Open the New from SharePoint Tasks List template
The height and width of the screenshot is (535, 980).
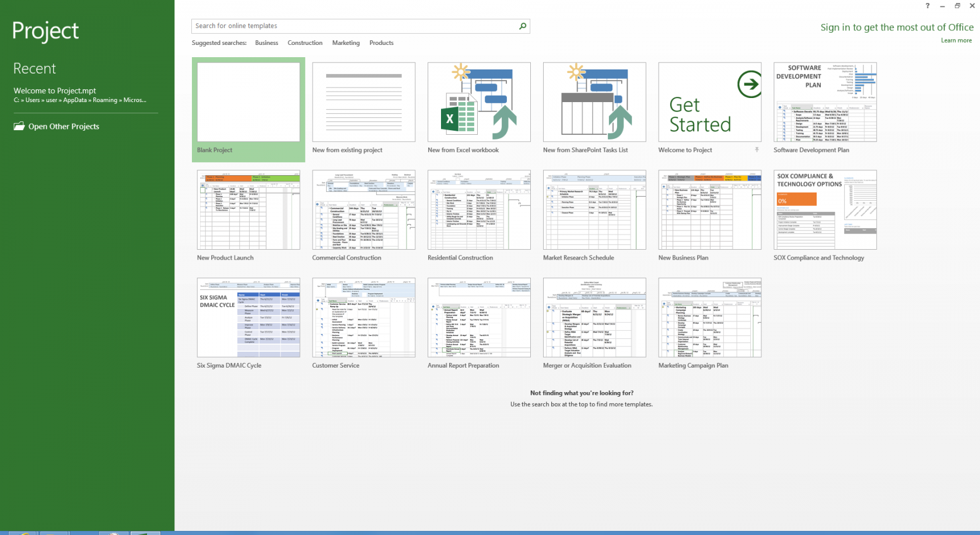(x=594, y=102)
